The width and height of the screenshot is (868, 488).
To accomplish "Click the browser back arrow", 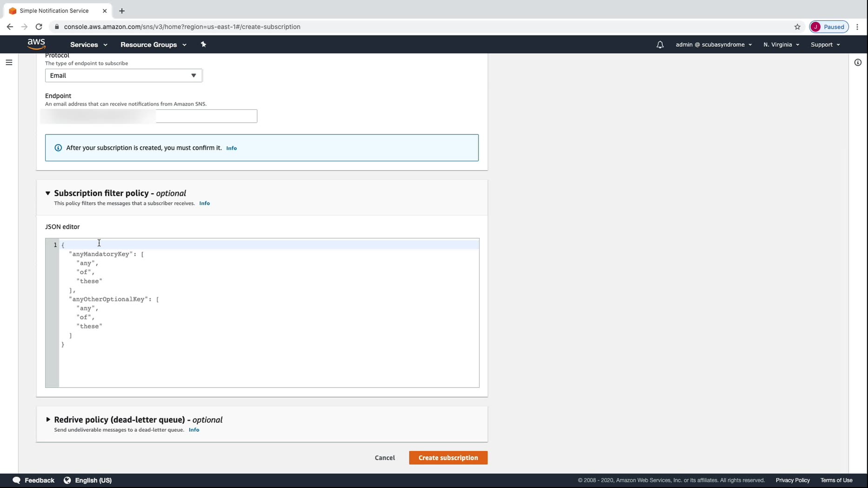I will coord(10,27).
